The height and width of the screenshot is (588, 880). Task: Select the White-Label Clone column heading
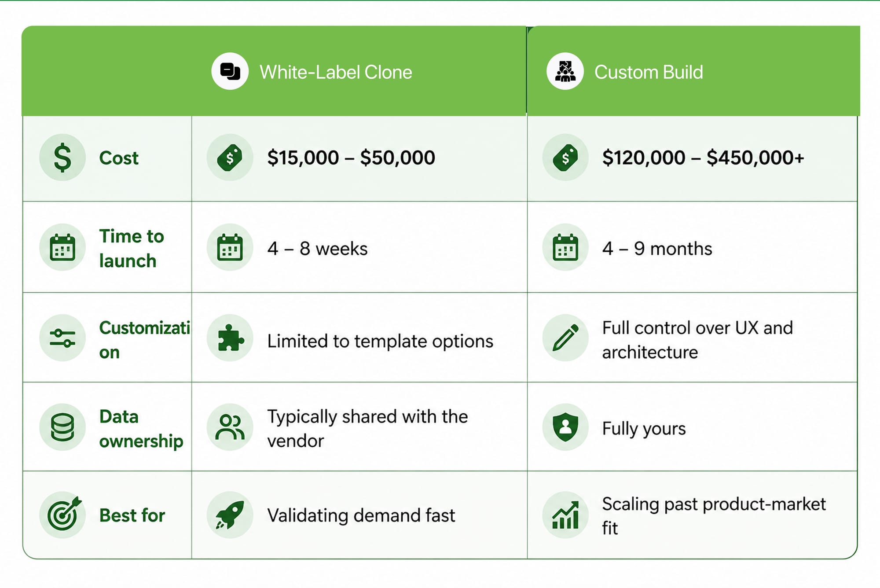pyautogui.click(x=336, y=72)
